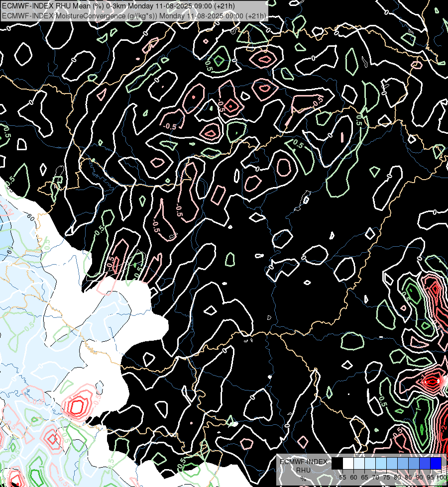Select the 60-65 palest blue legend swatch
The image size is (448, 487).
coord(359,463)
